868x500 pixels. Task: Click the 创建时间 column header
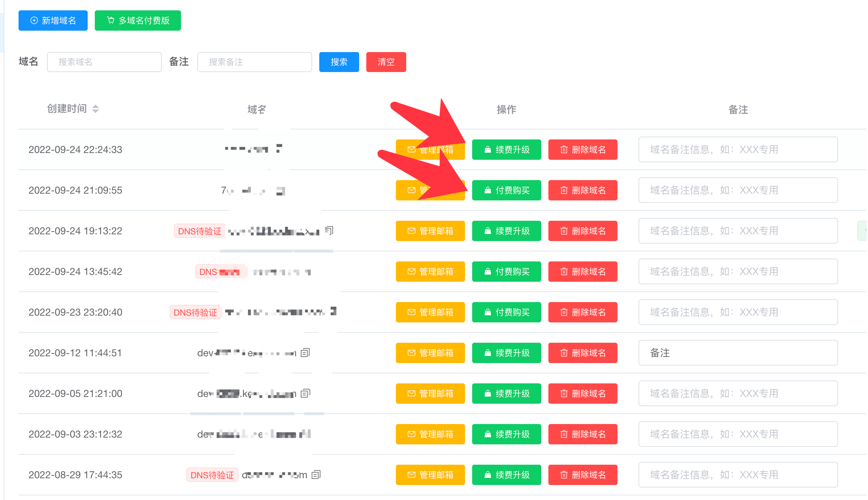67,109
